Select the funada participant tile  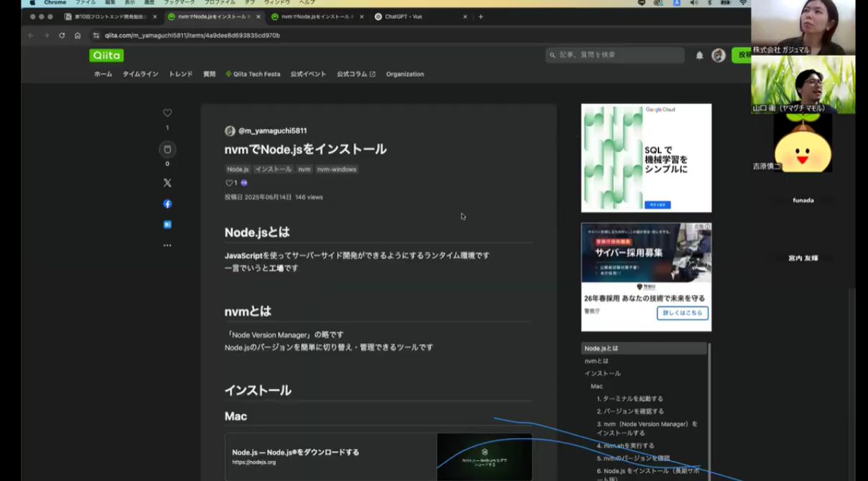[x=803, y=200]
